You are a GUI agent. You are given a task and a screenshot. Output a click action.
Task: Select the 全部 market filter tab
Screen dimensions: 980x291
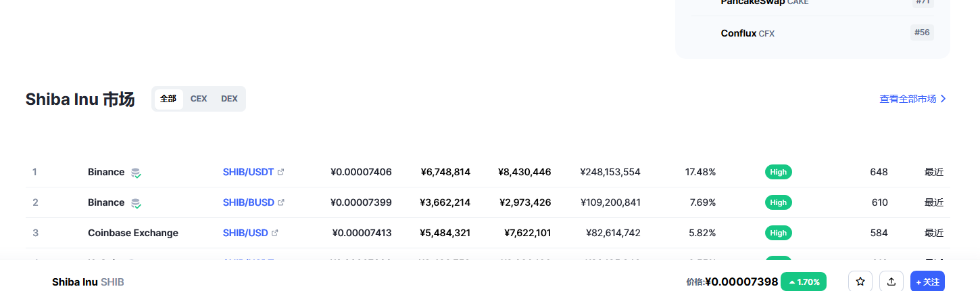pos(168,99)
